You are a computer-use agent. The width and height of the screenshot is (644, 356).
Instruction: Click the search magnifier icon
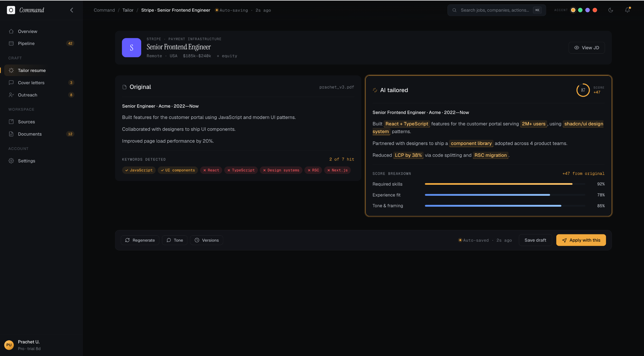point(454,10)
